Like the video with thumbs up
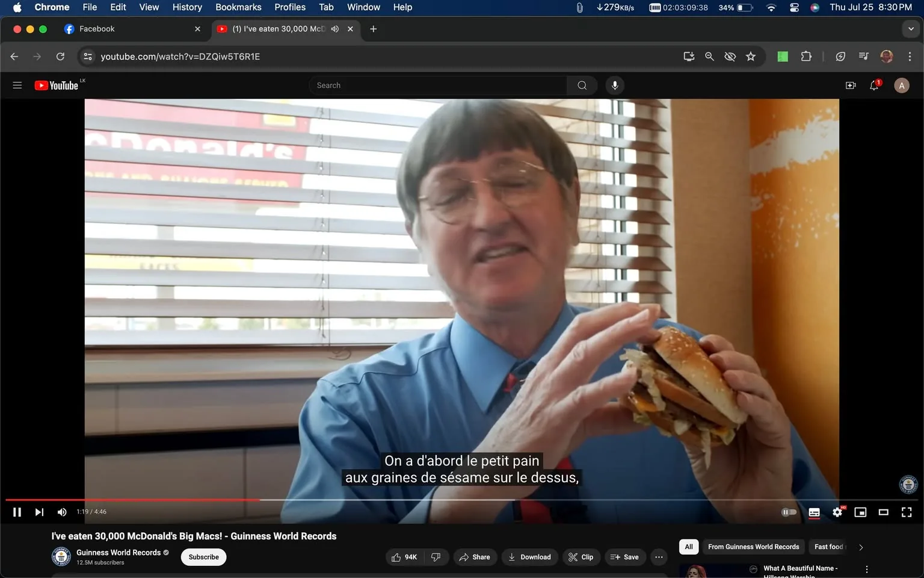 point(397,557)
